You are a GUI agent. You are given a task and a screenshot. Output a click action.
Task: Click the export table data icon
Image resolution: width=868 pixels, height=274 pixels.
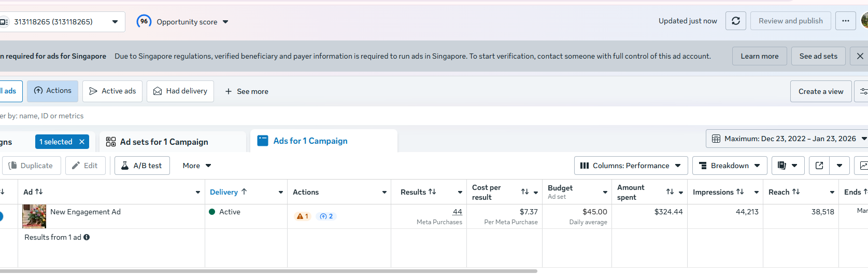[819, 166]
